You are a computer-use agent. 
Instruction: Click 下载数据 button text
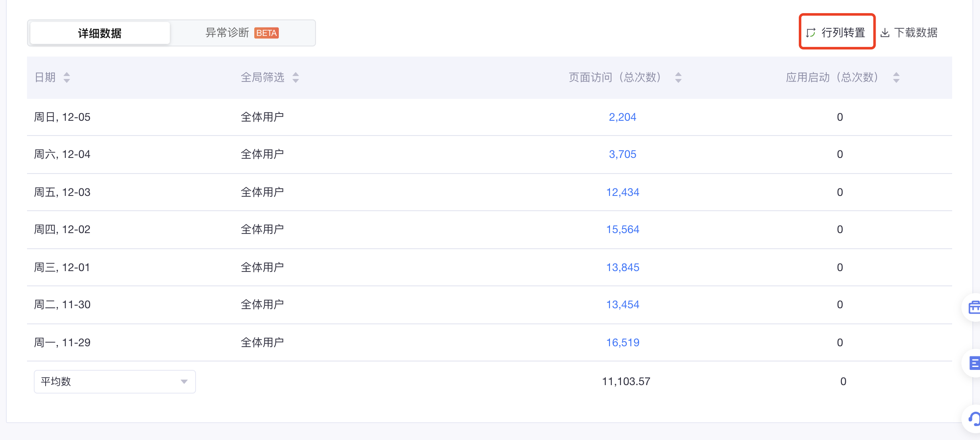916,33
